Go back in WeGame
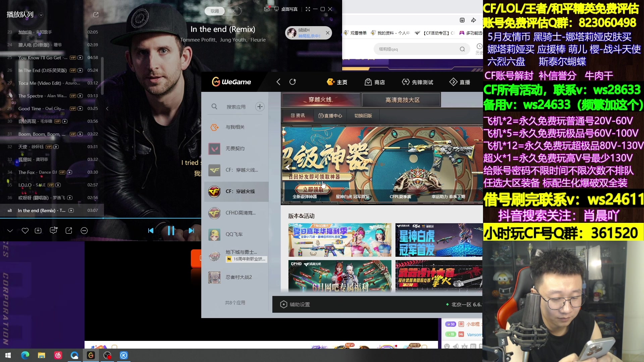 [x=278, y=82]
